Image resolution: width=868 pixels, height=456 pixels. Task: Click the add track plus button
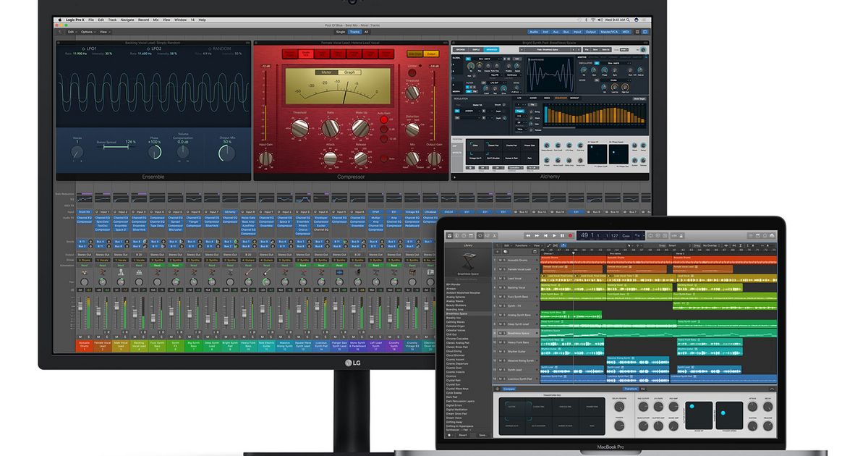[497, 253]
